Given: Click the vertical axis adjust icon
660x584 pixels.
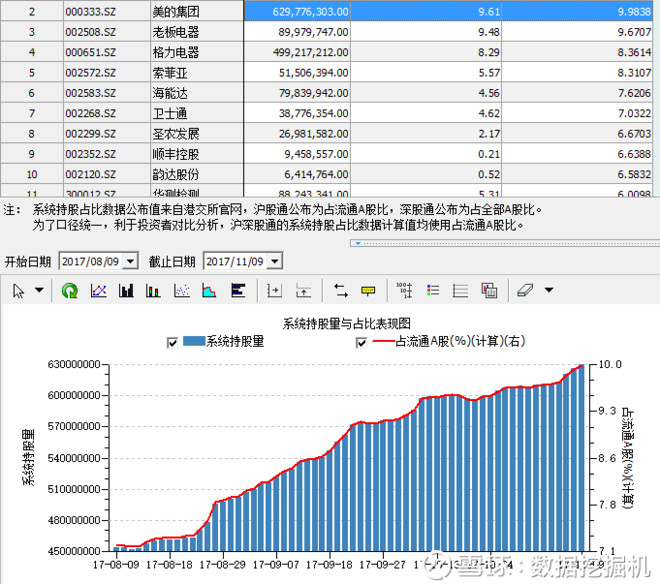Looking at the screenshot, I should [x=303, y=291].
